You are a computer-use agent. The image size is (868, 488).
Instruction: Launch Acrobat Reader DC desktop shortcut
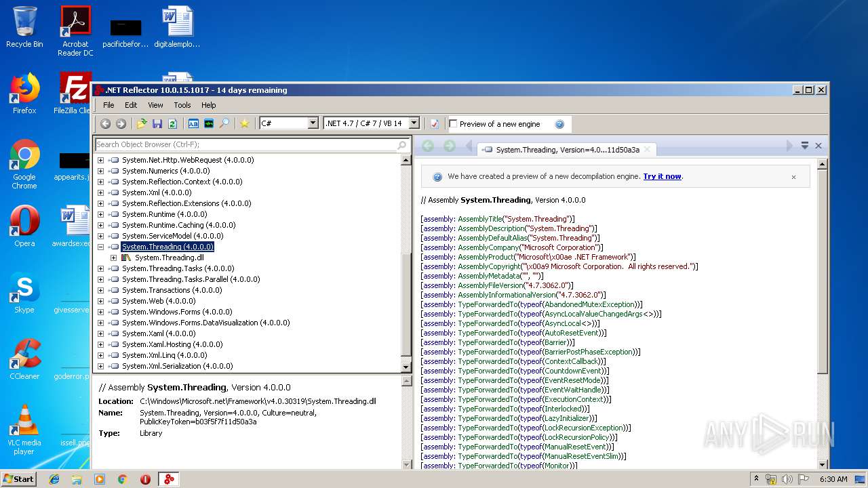[x=75, y=31]
